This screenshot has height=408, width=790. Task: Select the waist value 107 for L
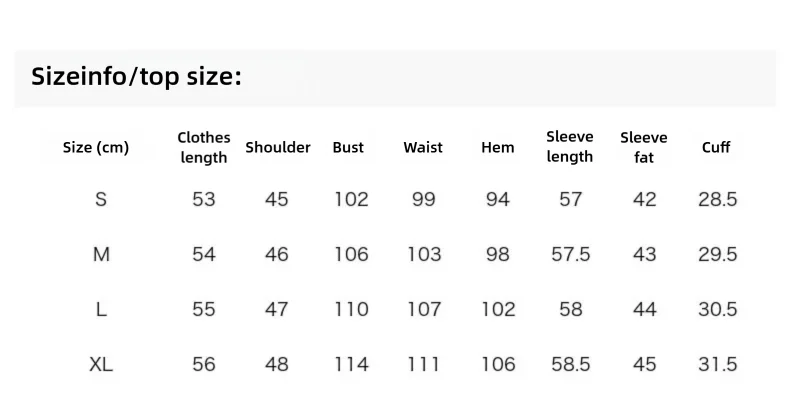[x=424, y=309]
